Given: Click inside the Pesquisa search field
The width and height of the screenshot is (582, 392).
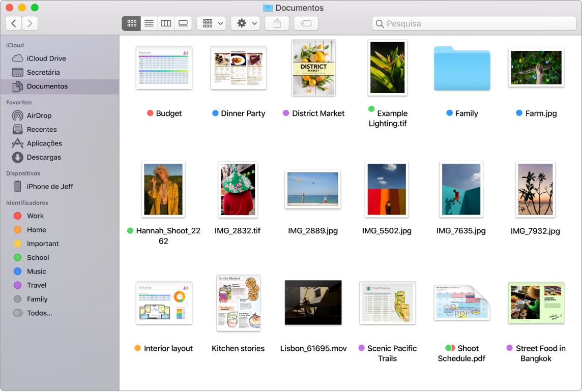Looking at the screenshot, I should coord(473,23).
